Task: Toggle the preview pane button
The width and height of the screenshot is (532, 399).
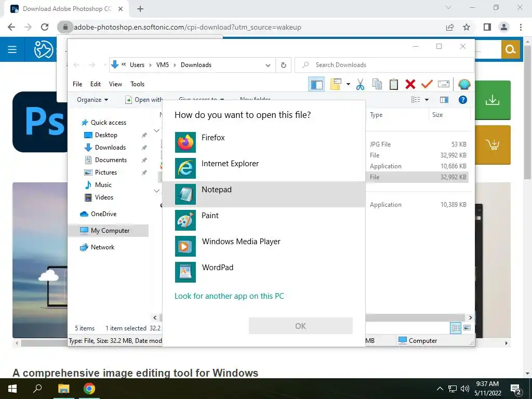Action: click(444, 100)
